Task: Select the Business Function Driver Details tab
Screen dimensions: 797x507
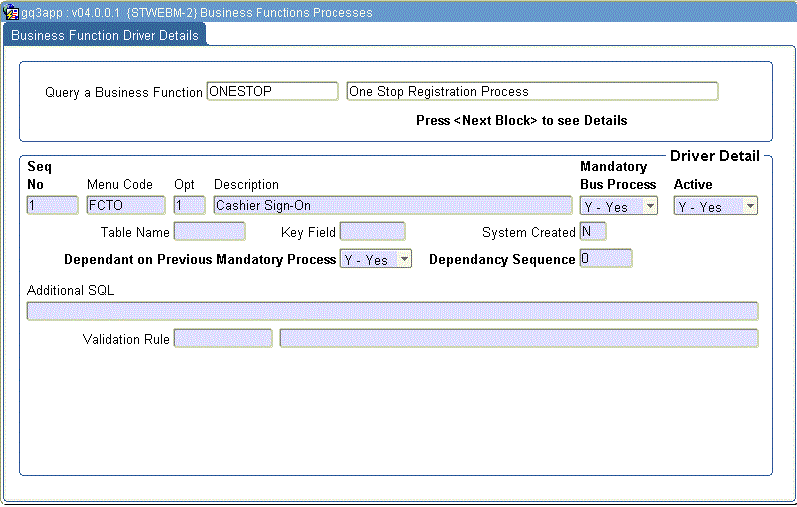Action: [105, 35]
